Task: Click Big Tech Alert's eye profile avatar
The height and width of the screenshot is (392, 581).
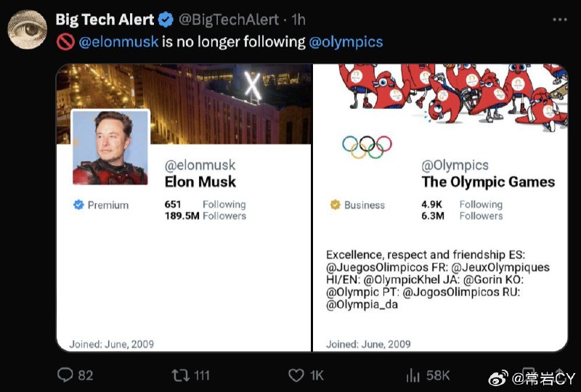Action: [x=28, y=30]
